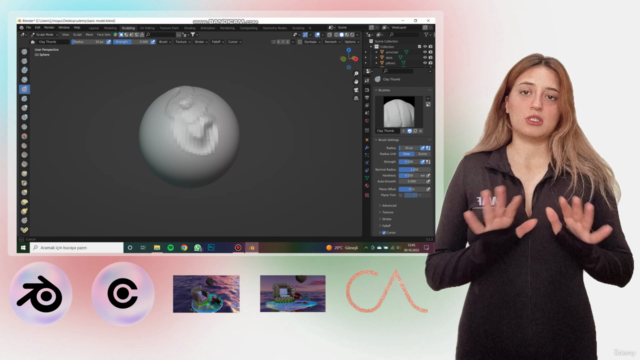Open the Object Data green triangle tab
640x360 pixels.
[367, 178]
